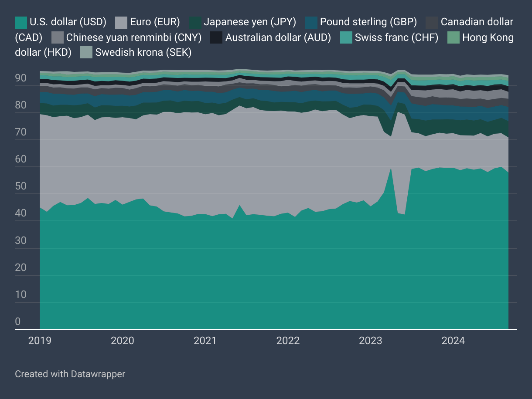532x399 pixels.
Task: Click the 2019 label on the x-axis
Action: coord(40,341)
